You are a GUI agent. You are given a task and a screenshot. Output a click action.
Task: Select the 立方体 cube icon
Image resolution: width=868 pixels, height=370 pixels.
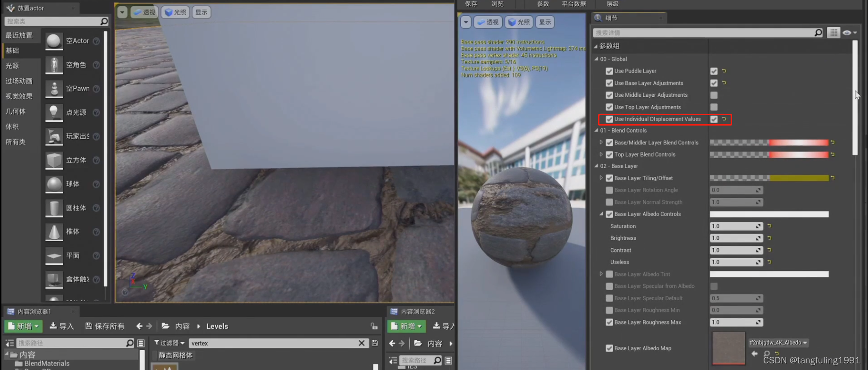tap(54, 160)
